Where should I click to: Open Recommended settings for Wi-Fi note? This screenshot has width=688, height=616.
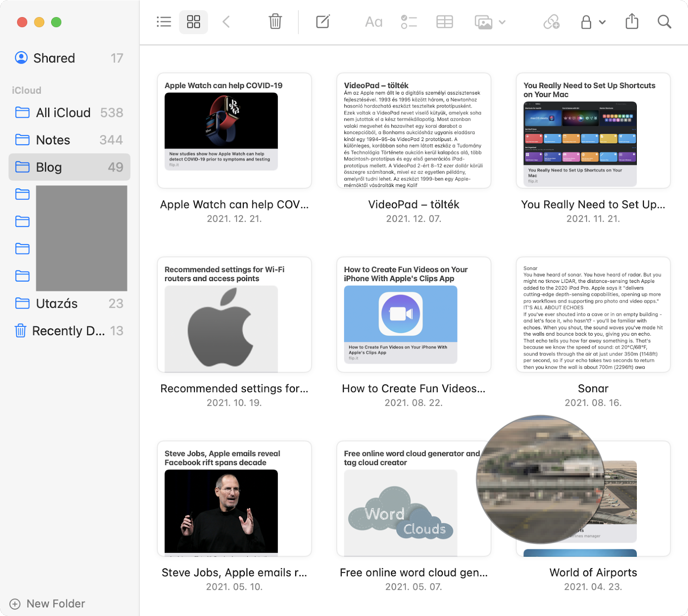pyautogui.click(x=234, y=314)
